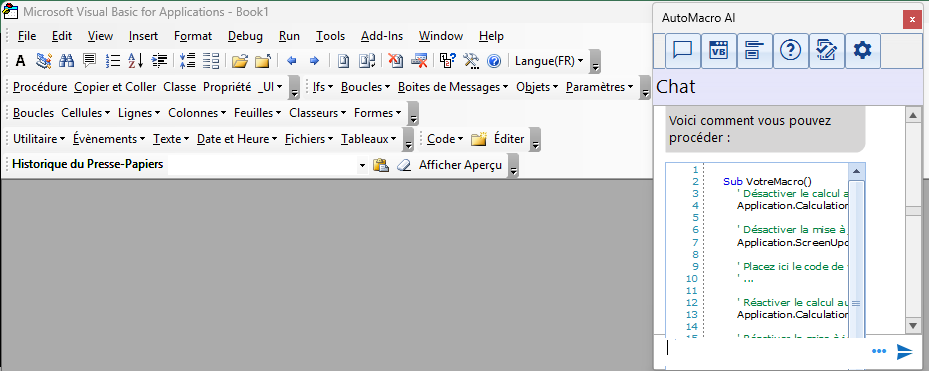Screen dimensions: 929x371
Task: Click the references icon with question mark
Action: tap(447, 60)
